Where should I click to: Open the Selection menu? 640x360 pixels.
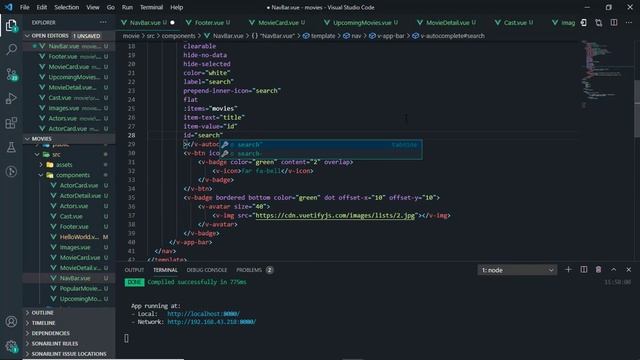[x=67, y=7]
